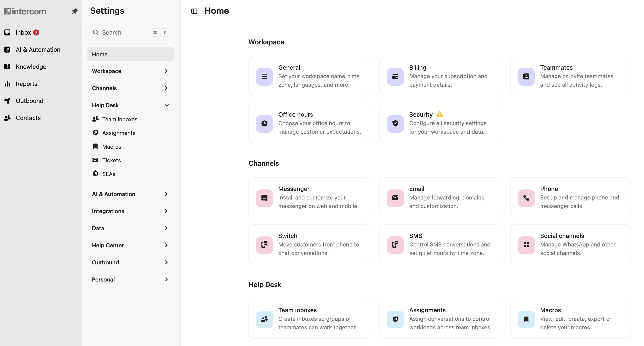Open the Messenger channel card
This screenshot has width=644, height=346.
308,197
